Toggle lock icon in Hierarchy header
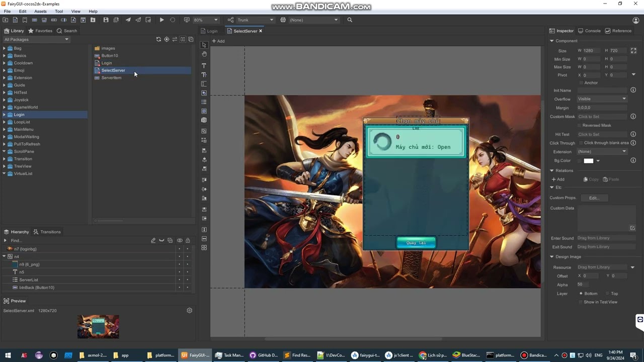The height and width of the screenshot is (362, 644). coord(188,240)
